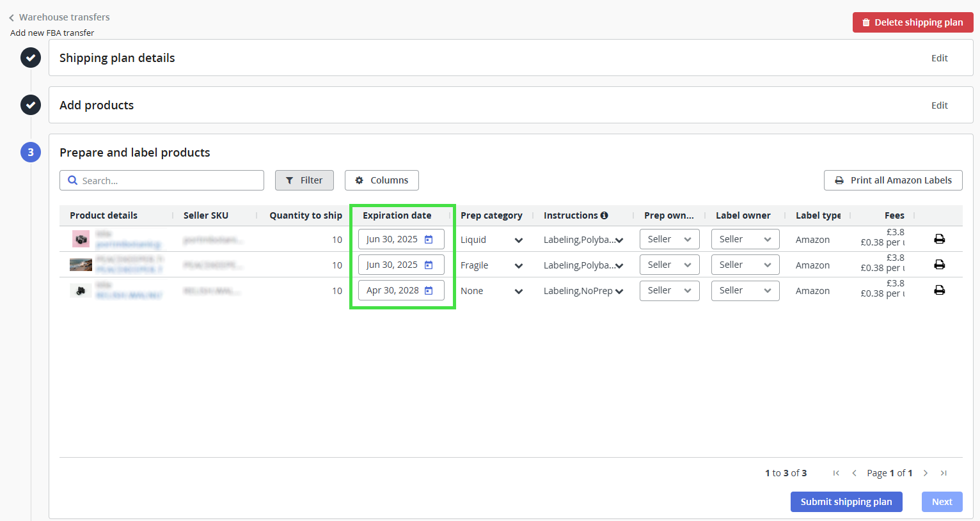Click into the Search input field
Viewport: 980px width, 521px height.
pyautogui.click(x=170, y=181)
